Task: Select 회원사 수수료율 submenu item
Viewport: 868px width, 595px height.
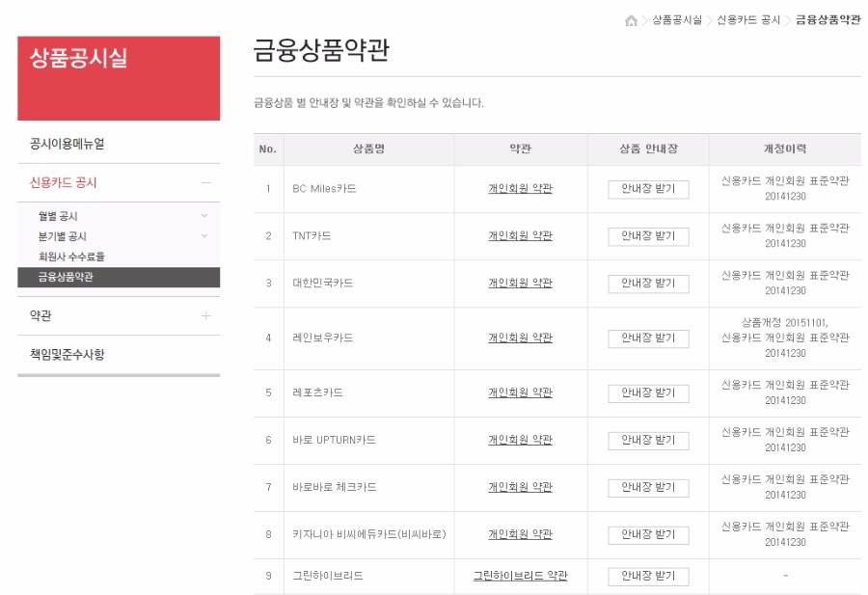Action: (71, 257)
